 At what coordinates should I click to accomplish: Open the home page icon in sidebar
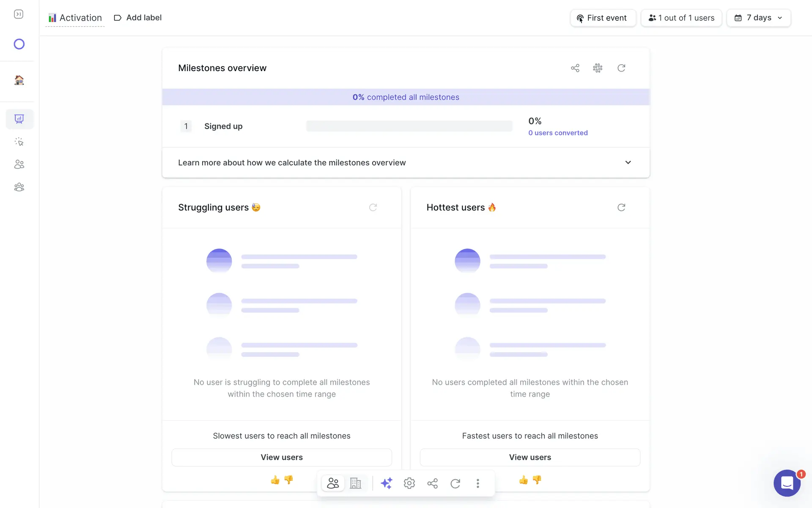[19, 80]
